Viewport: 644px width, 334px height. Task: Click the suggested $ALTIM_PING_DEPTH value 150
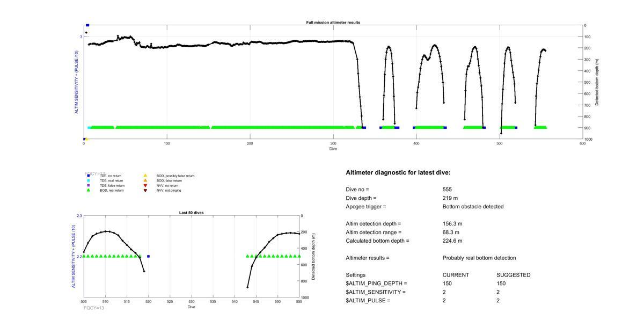coord(501,284)
